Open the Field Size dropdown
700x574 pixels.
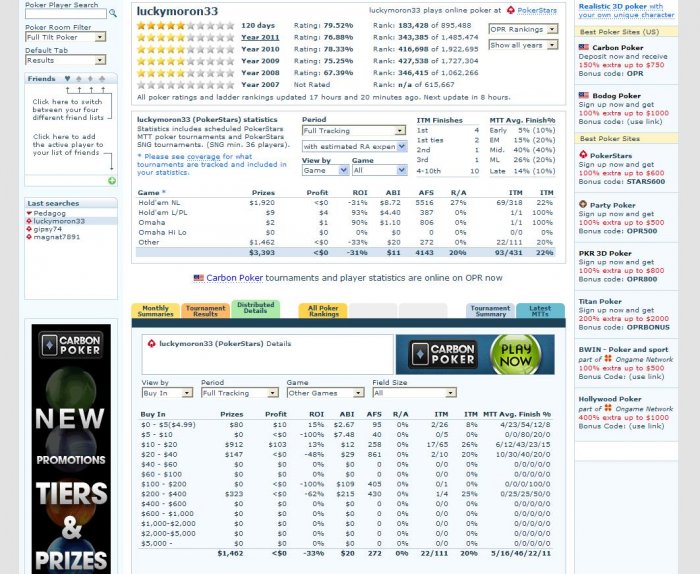(x=414, y=393)
